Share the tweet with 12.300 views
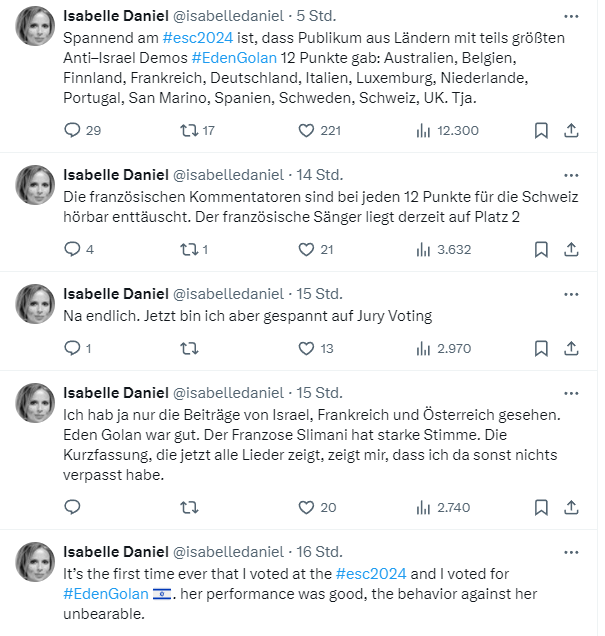Screen dimensions: 605x636 (571, 131)
